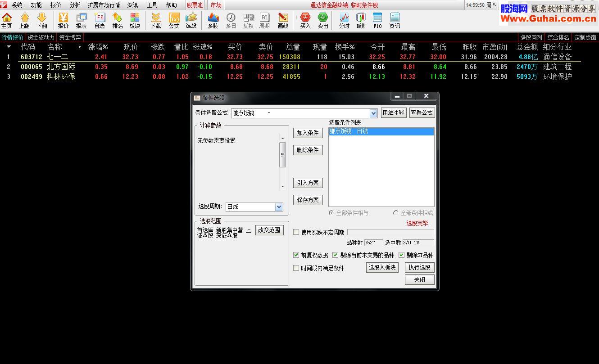Expand the 条件选股公式 dropdown
This screenshot has width=599, height=364.
(373, 113)
